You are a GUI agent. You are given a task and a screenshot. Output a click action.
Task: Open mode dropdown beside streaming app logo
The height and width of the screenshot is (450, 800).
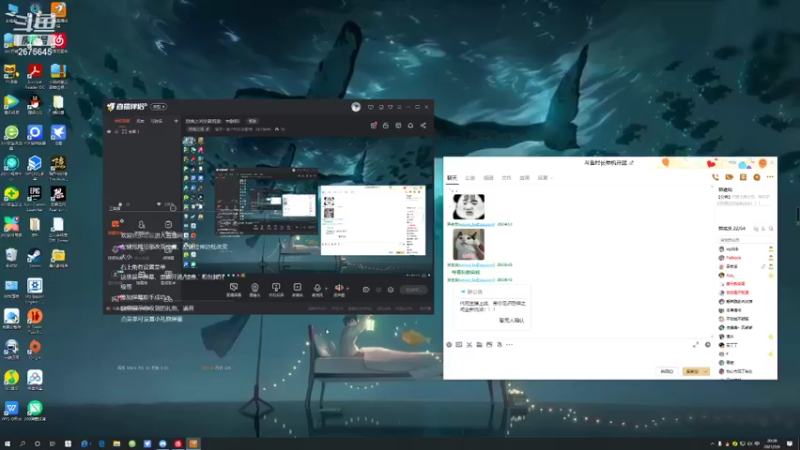[159, 107]
